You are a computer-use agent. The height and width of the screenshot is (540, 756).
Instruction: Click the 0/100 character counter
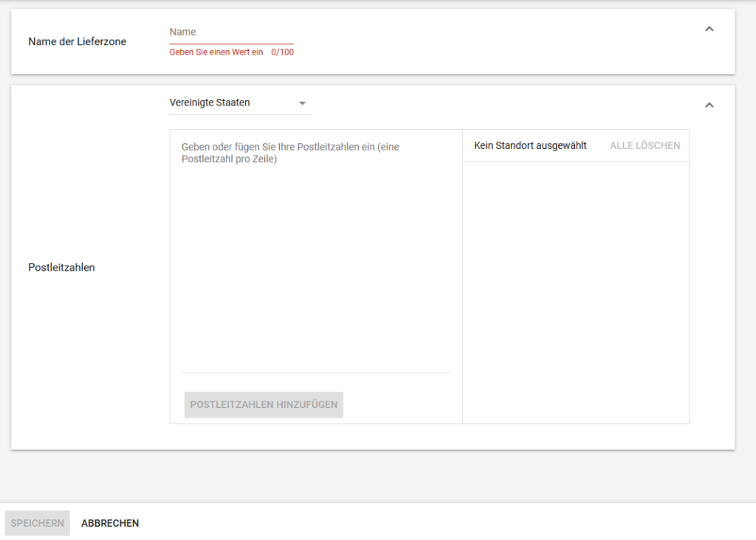tap(282, 52)
